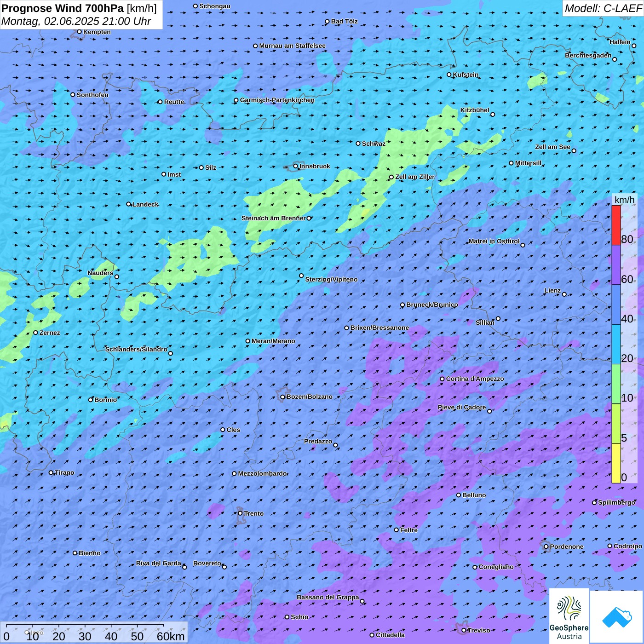Click the Trento city marker
The width and height of the screenshot is (644, 644).
(x=240, y=513)
